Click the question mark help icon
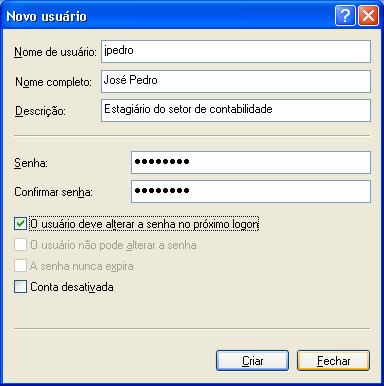This screenshot has width=384, height=386. tap(345, 16)
